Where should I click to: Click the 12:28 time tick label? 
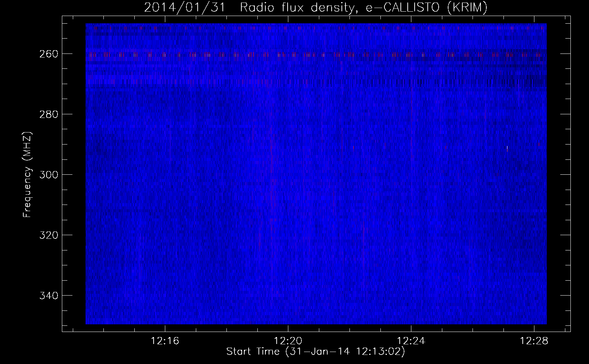(x=534, y=341)
